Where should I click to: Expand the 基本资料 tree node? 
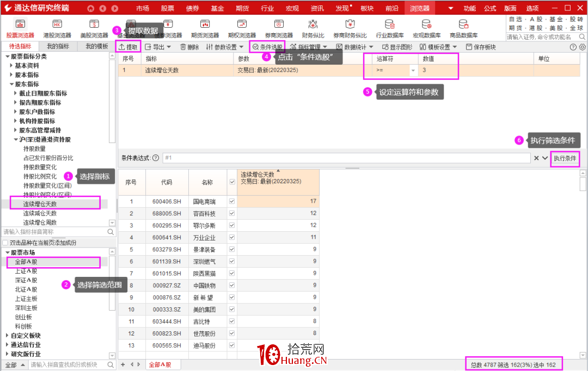[x=11, y=66]
